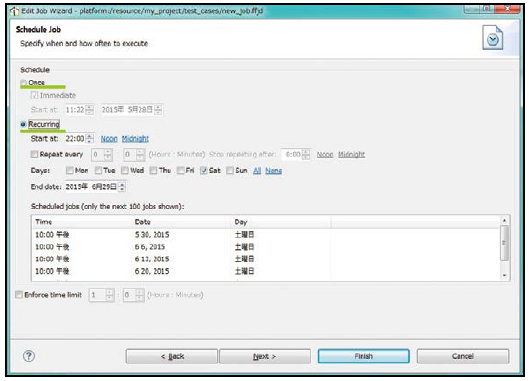Click the scroll up arrow of jobs list
This screenshot has height=381, width=529.
tap(504, 220)
